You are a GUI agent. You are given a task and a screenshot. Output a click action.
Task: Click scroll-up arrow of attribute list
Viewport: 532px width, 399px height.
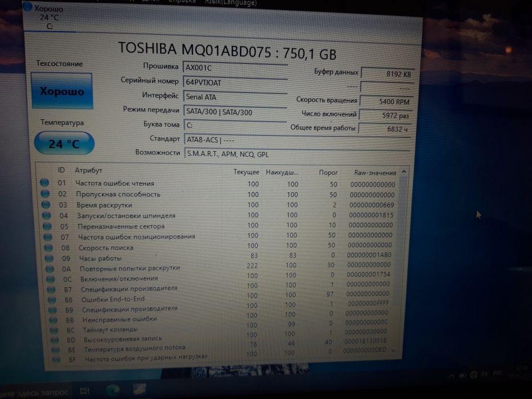[x=404, y=172]
